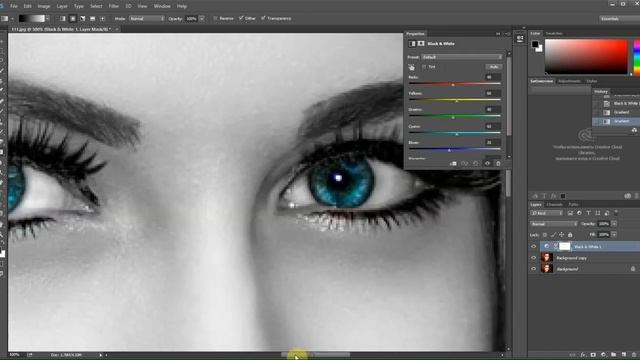This screenshot has width=640, height=360.
Task: Open the File menu
Action: coord(13,6)
